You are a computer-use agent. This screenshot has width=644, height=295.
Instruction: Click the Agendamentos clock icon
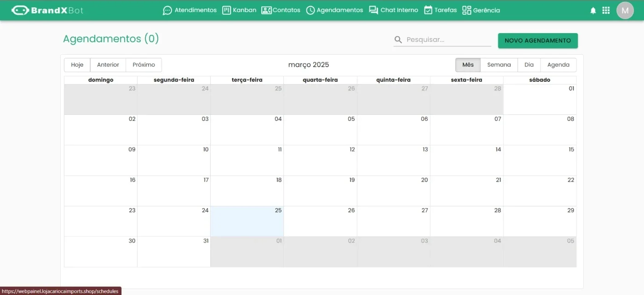310,10
